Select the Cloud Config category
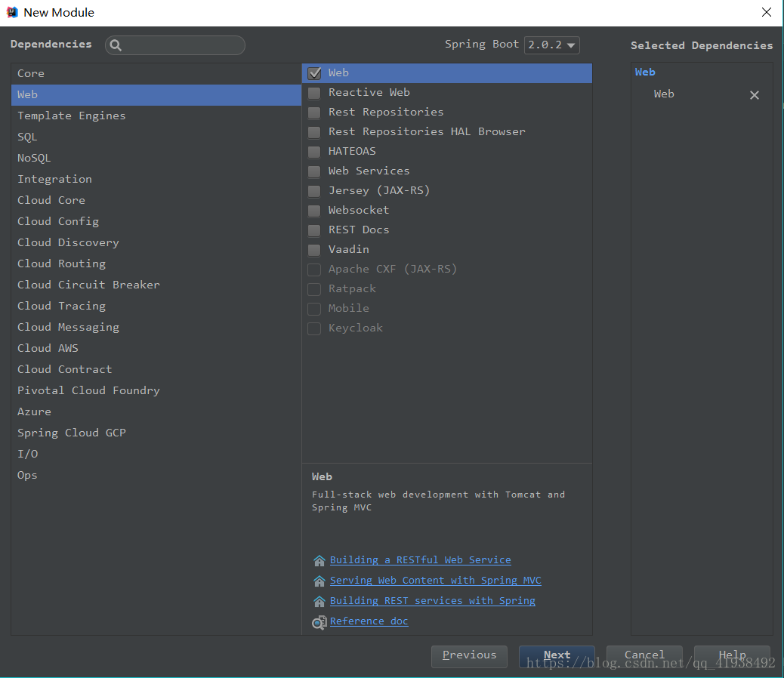 [156, 221]
